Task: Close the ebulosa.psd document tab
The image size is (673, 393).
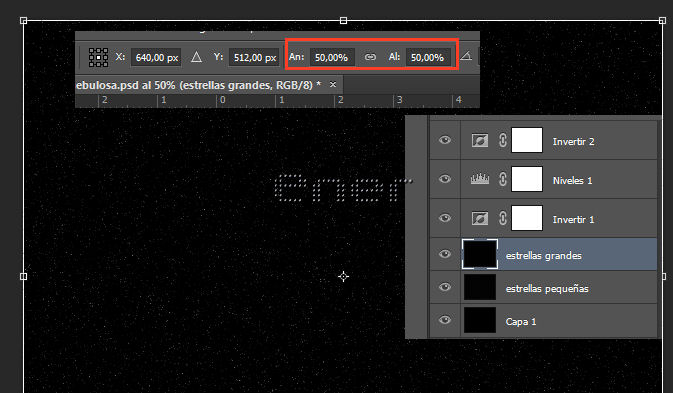Action: click(333, 85)
